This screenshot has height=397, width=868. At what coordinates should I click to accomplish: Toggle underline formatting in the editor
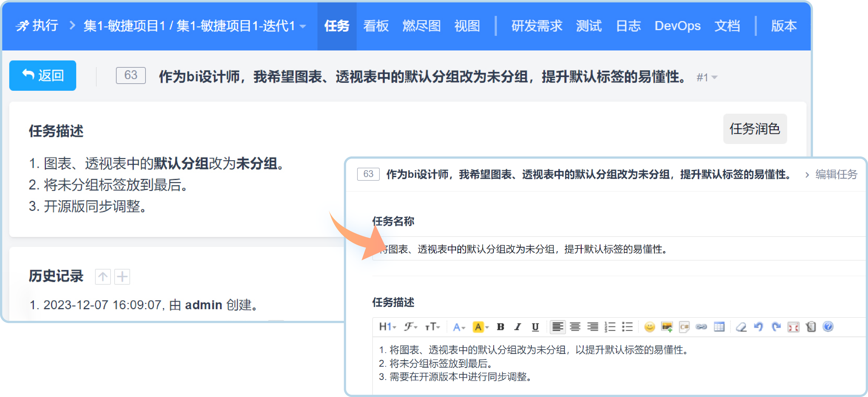[x=535, y=327]
